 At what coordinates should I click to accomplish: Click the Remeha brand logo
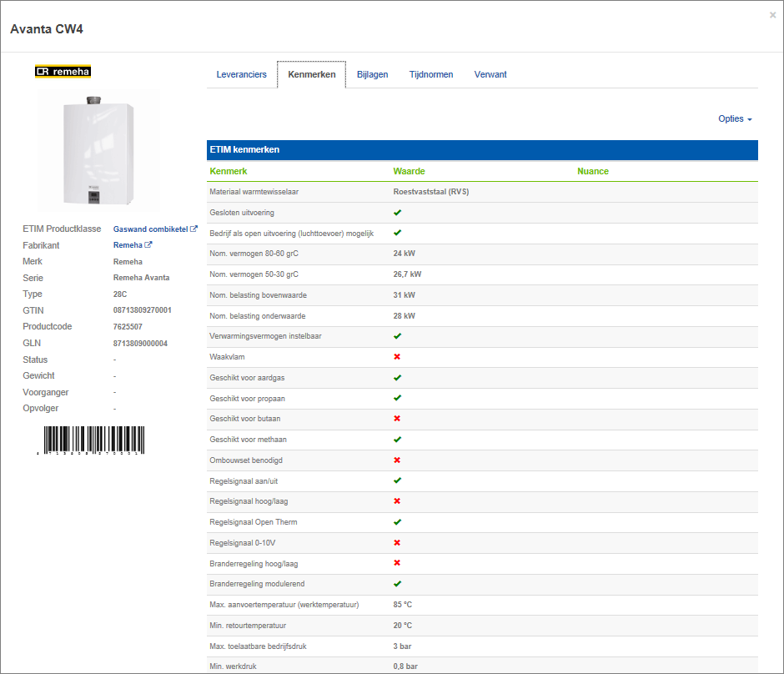63,72
